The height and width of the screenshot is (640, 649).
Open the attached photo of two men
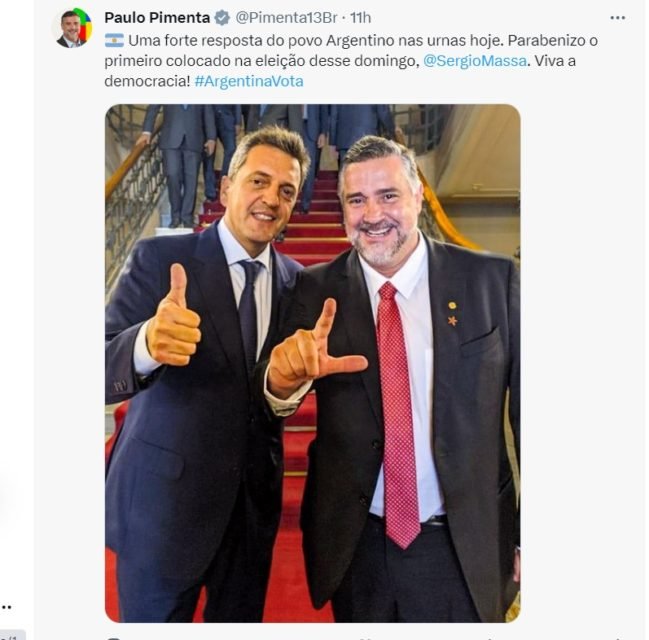(312, 363)
